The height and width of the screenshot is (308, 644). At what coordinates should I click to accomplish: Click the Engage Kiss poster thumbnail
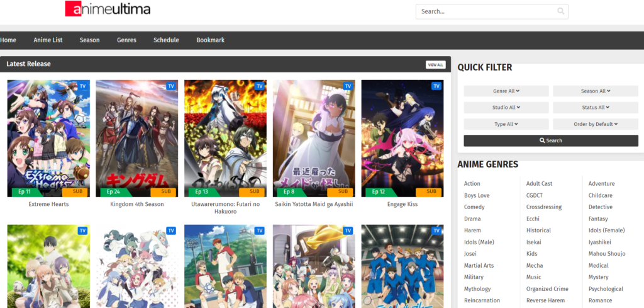click(402, 138)
